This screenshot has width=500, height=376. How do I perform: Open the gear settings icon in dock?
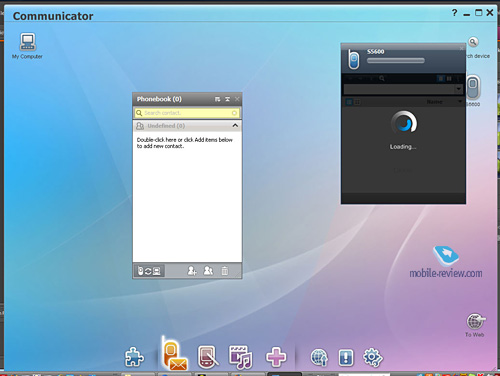[373, 358]
